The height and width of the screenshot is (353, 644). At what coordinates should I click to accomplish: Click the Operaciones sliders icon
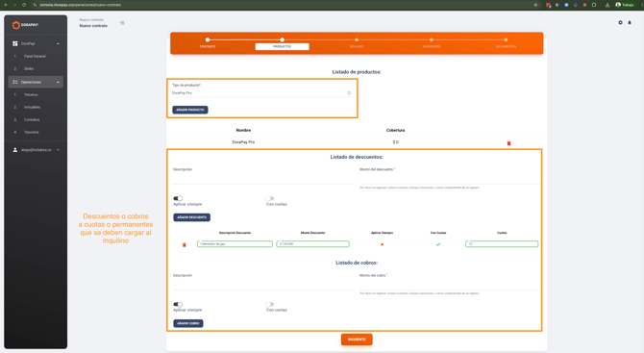[15, 82]
